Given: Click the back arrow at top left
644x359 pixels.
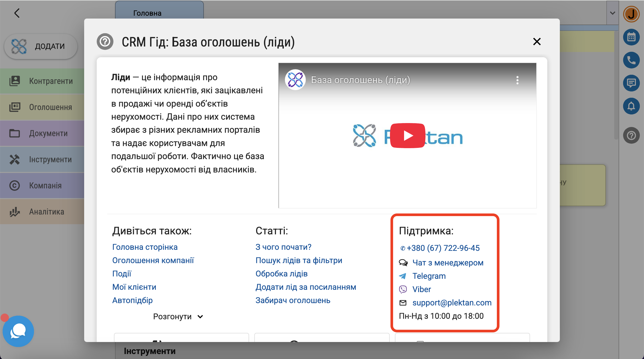Looking at the screenshot, I should point(17,13).
